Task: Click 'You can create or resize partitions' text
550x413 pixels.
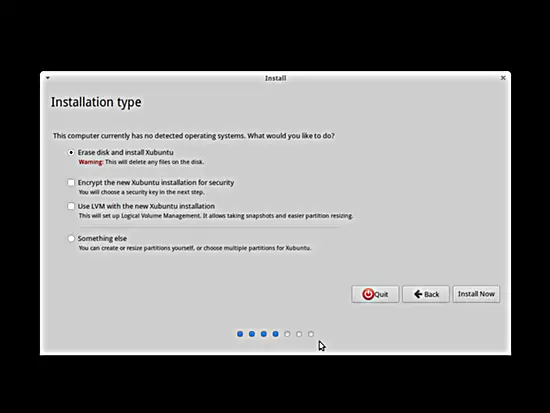Action: click(195, 248)
